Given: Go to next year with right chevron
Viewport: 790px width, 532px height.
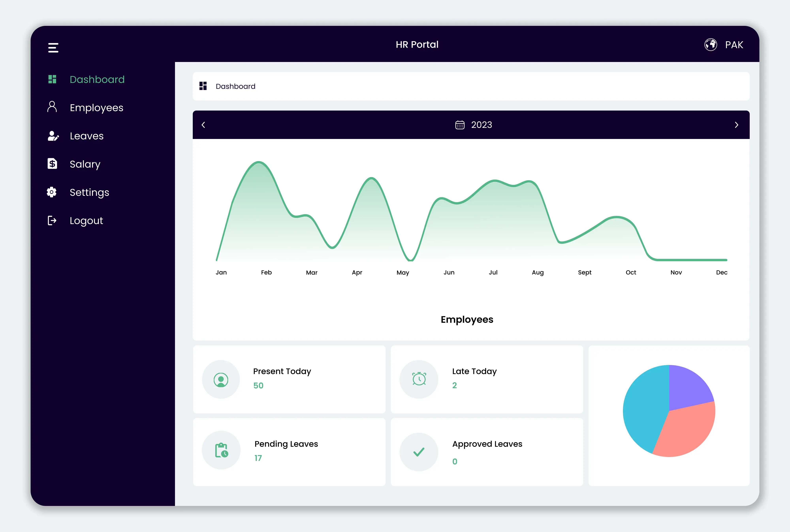Looking at the screenshot, I should tap(736, 125).
